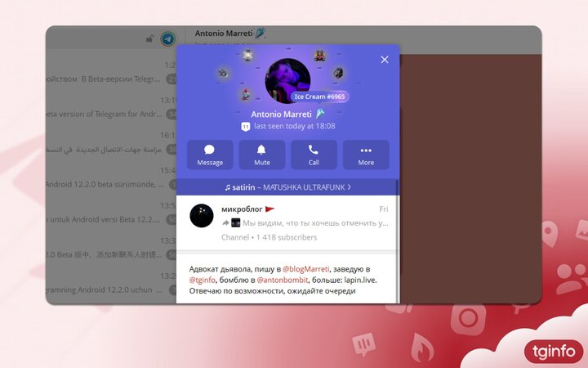Click the @blogMarreti mention link

tap(305, 268)
